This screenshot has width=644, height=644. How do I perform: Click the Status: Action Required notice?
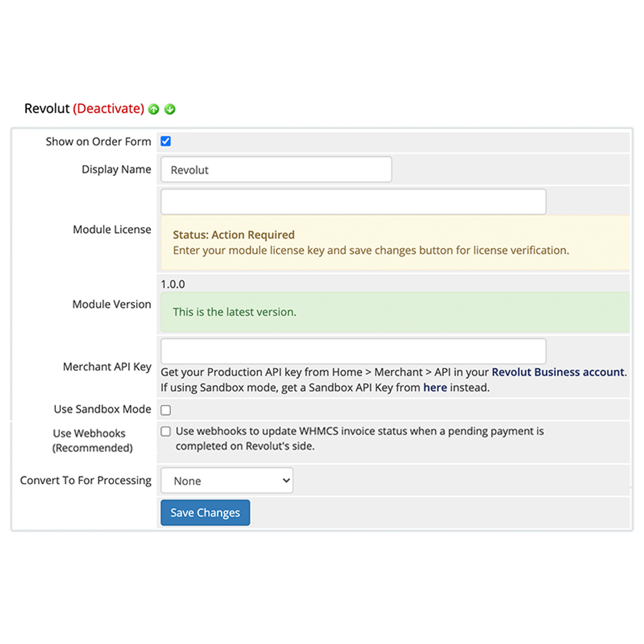tap(233, 235)
